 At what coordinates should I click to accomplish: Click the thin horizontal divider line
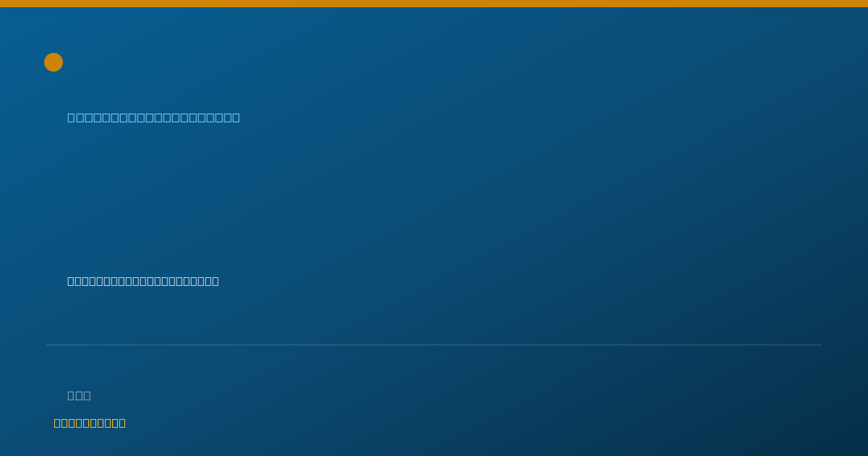(x=434, y=345)
